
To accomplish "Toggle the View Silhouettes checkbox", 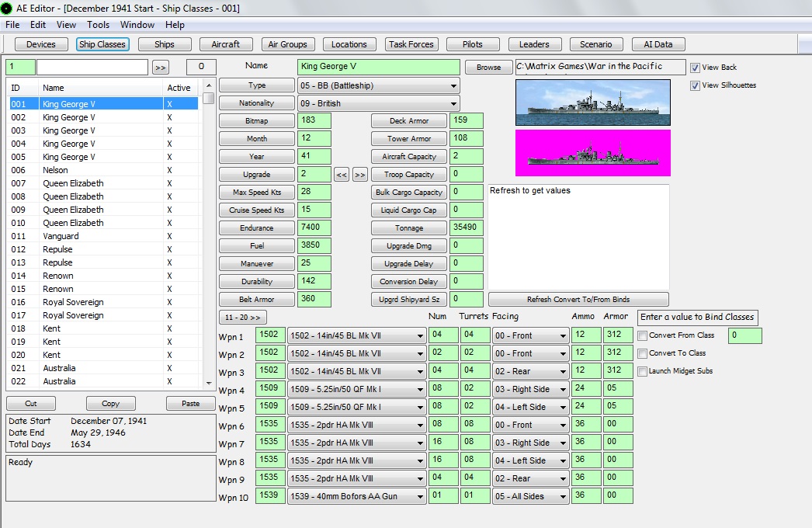I will click(x=695, y=85).
